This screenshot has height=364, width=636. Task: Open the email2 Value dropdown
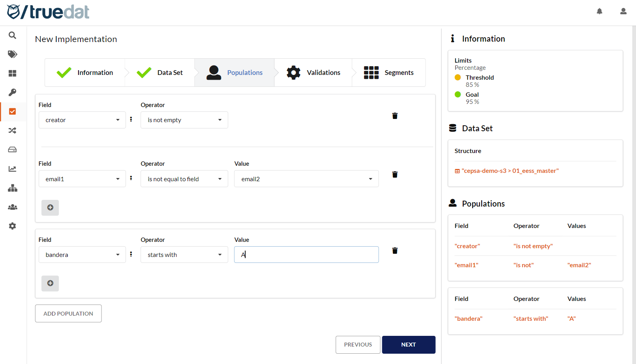pyautogui.click(x=306, y=178)
